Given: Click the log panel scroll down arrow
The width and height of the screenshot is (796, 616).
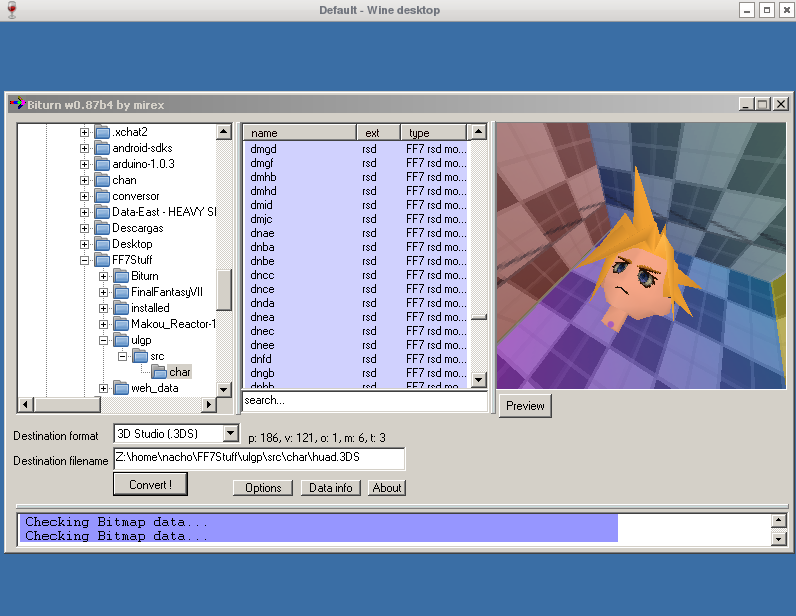Looking at the screenshot, I should click(779, 538).
